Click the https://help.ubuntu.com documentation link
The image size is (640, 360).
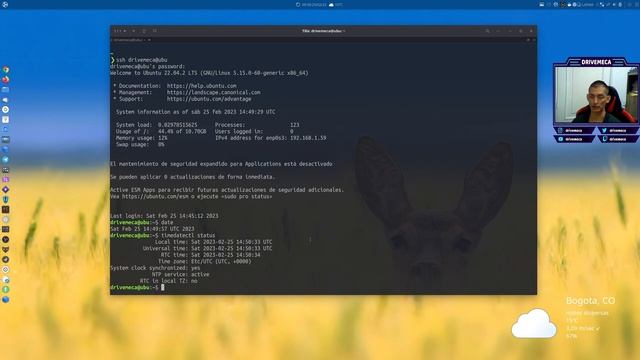(202, 86)
